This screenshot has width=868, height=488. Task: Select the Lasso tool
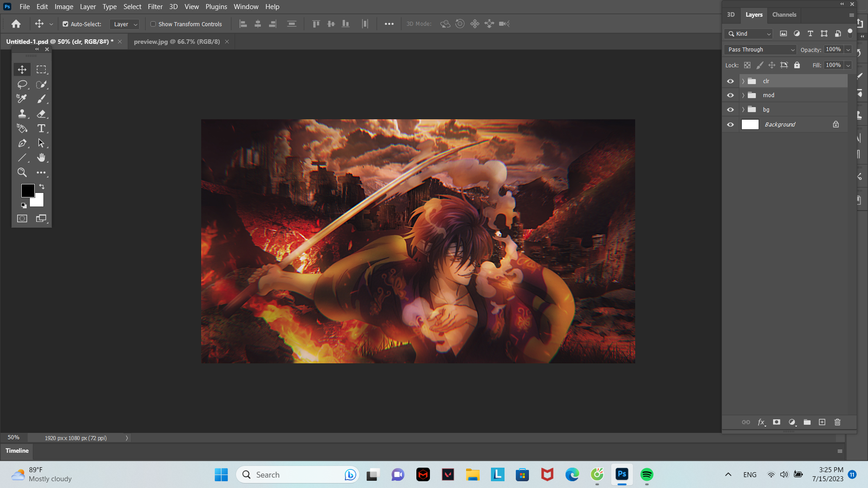(x=22, y=84)
